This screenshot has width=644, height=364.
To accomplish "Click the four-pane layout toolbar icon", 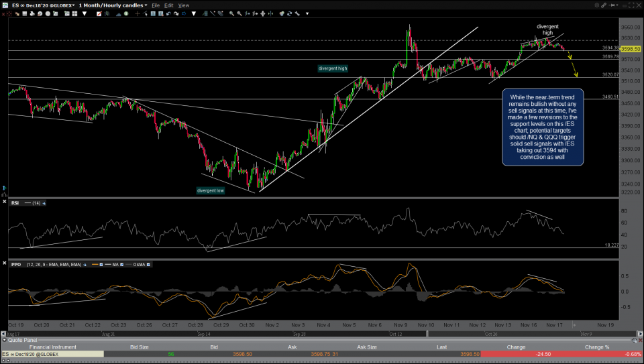I will 74,13.
